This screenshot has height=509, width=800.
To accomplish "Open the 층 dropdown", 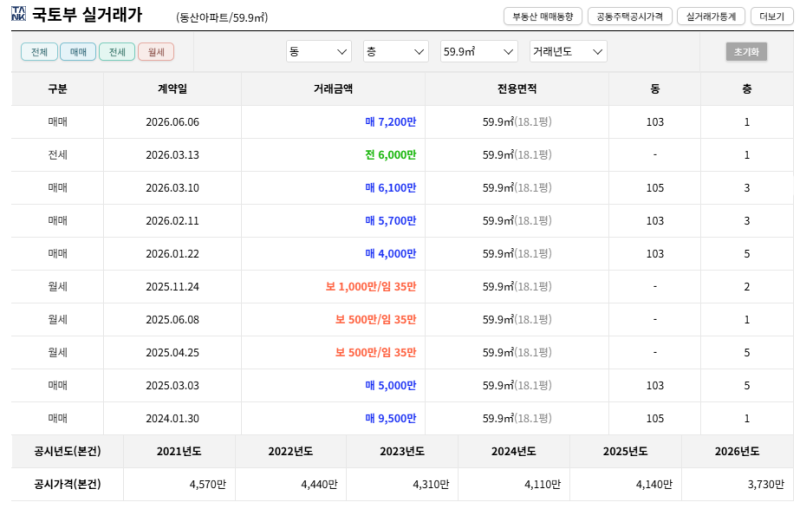I will tap(396, 52).
